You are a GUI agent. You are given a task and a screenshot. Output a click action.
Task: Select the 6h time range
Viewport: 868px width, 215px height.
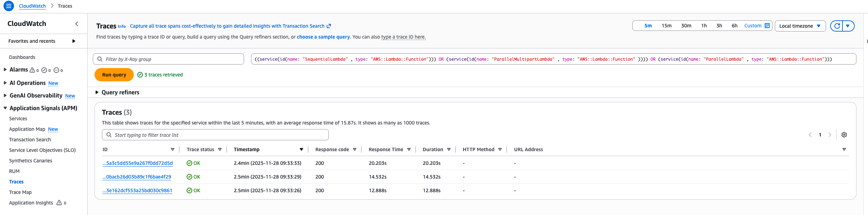(734, 26)
